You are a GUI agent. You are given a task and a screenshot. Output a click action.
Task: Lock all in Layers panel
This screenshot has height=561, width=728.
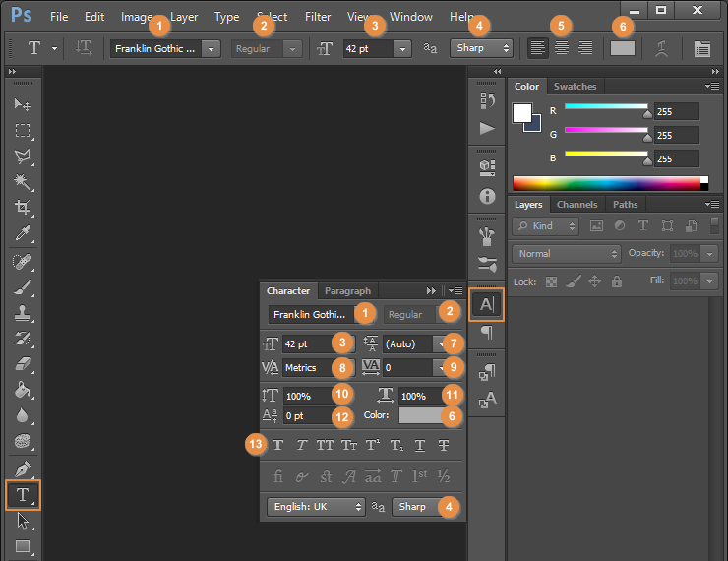coord(617,281)
